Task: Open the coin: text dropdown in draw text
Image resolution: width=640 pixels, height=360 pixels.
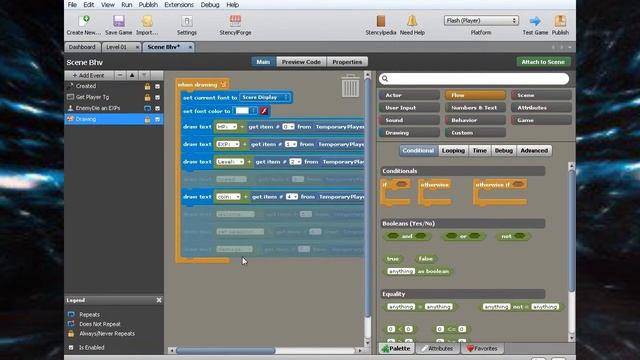Action: (x=228, y=197)
